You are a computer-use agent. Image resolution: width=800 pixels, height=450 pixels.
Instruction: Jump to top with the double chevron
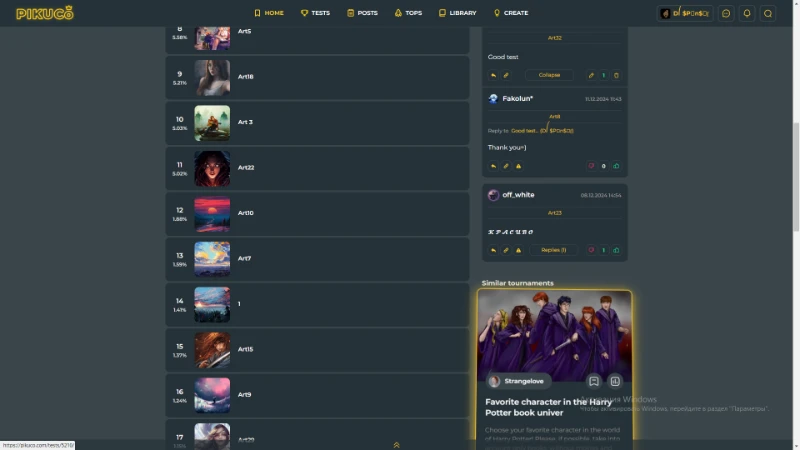396,445
